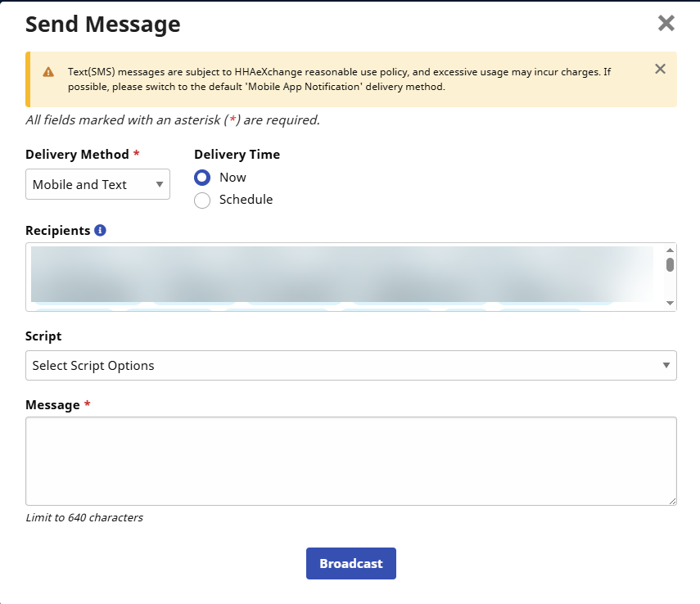This screenshot has height=604, width=700.
Task: Close the Send Message dialog
Action: point(666,23)
